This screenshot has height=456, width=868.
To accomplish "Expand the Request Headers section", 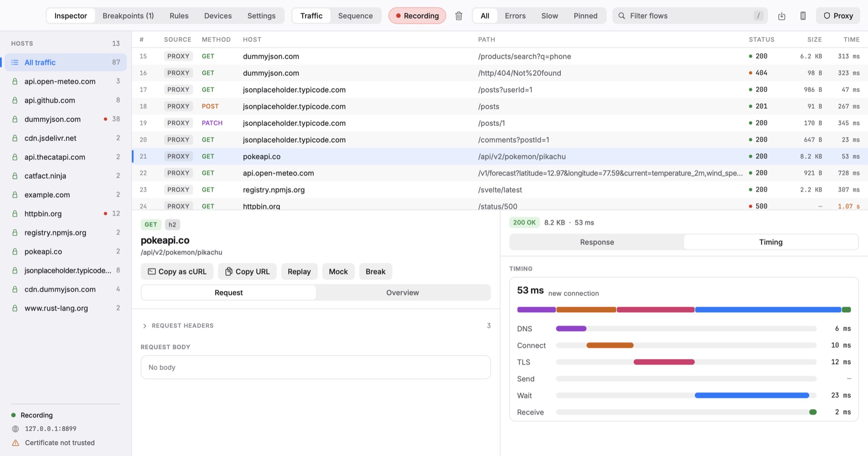I will [x=316, y=326].
